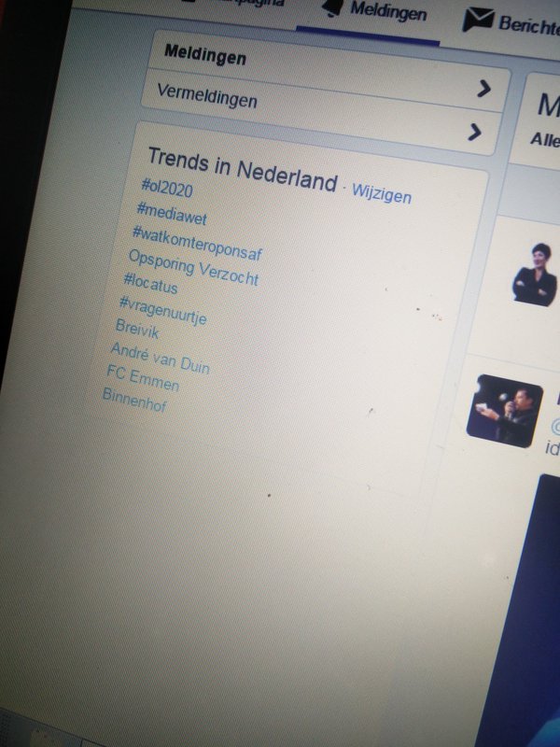560x747 pixels.
Task: Click the avatar of the man with the microphone
Action: point(505,411)
